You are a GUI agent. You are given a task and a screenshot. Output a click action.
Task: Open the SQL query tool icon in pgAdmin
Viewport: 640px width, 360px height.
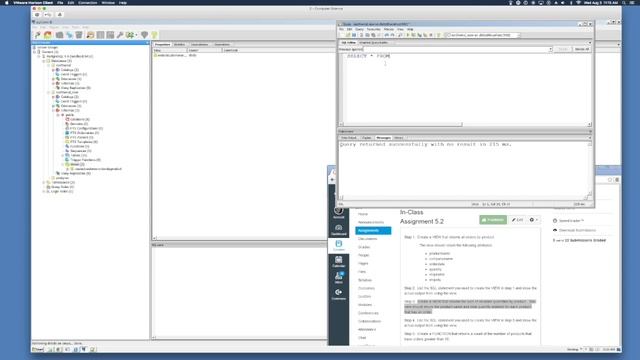[90, 36]
